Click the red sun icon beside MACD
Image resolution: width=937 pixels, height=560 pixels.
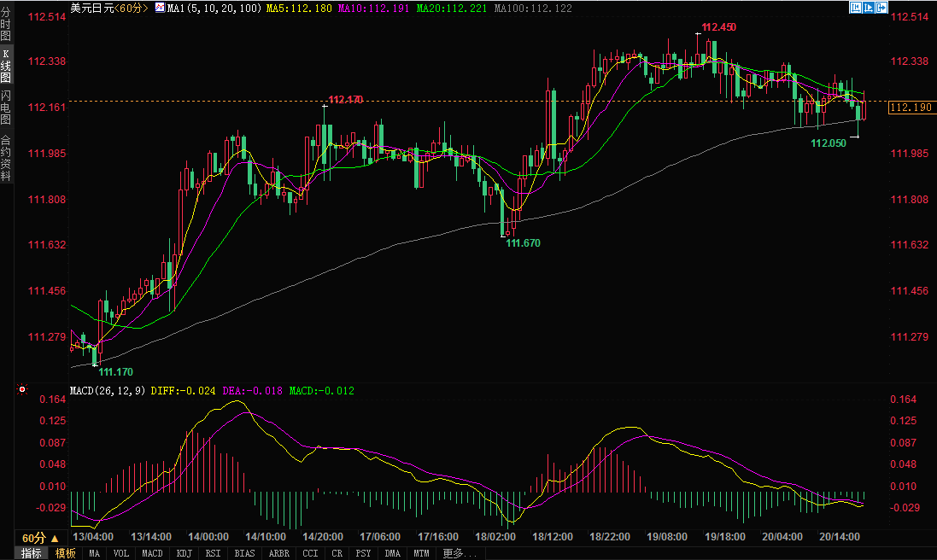(21, 390)
